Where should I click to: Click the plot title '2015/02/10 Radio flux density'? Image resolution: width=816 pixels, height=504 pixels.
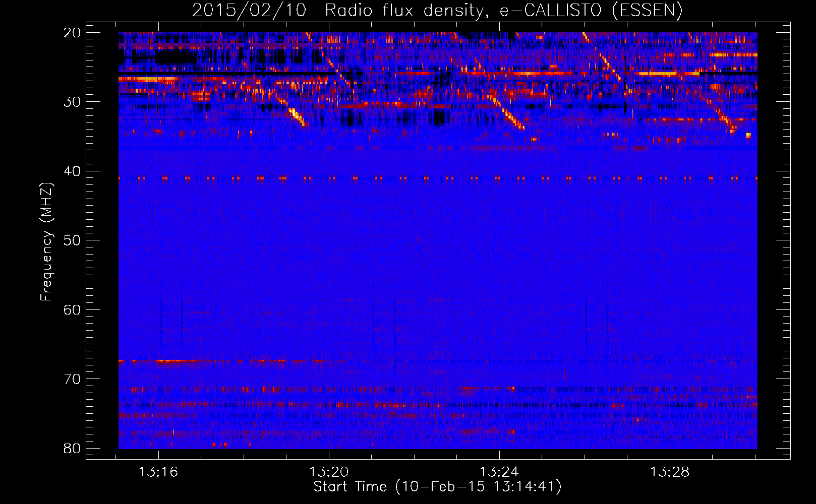coord(437,10)
